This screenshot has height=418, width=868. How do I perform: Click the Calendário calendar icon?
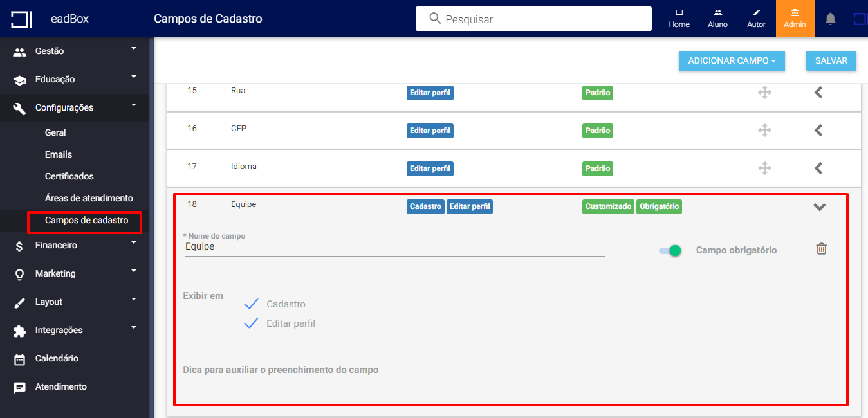point(20,359)
